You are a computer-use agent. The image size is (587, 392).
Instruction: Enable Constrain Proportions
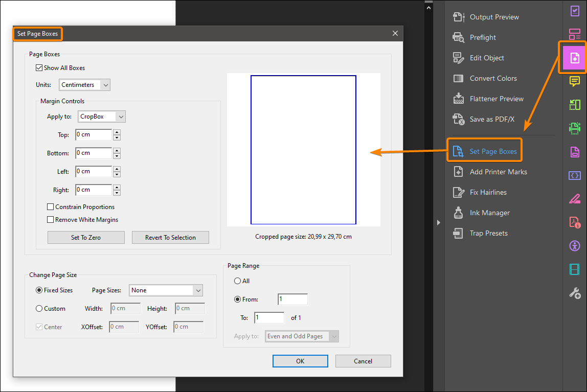[x=50, y=206]
